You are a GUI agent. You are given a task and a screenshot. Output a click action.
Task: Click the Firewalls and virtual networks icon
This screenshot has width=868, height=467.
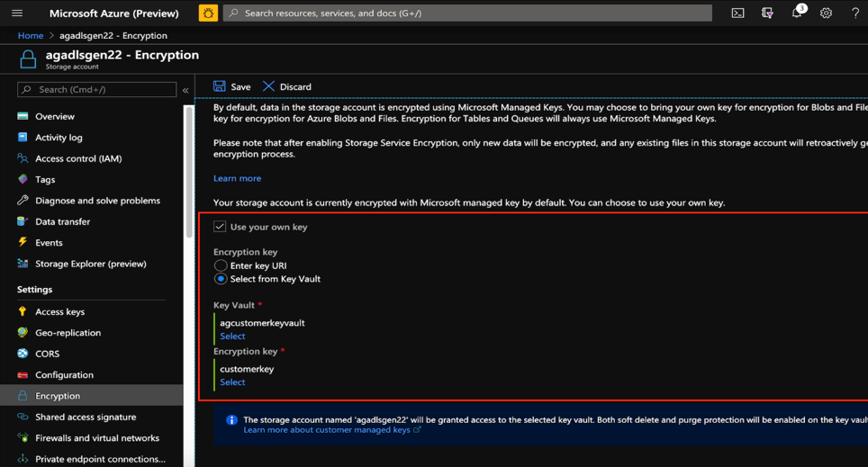tap(23, 437)
